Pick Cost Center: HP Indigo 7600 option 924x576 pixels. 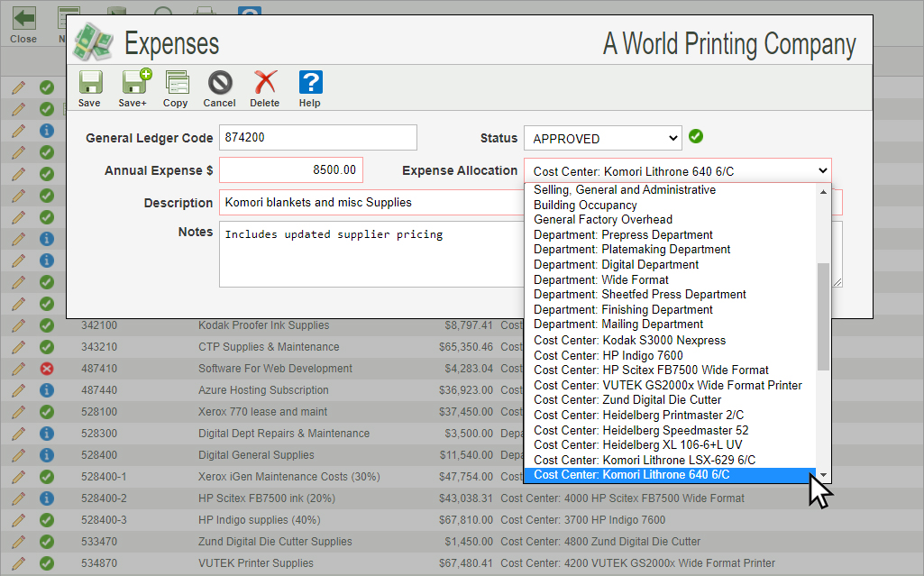(670, 356)
